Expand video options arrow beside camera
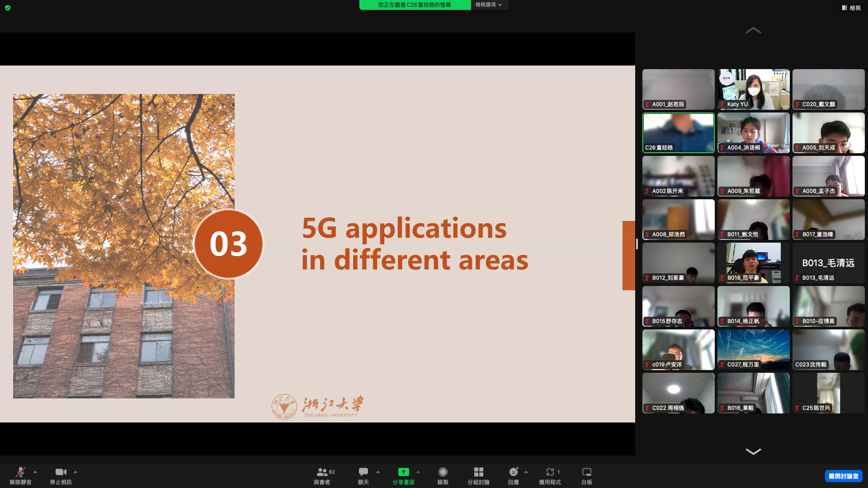This screenshot has width=868, height=488. [75, 472]
